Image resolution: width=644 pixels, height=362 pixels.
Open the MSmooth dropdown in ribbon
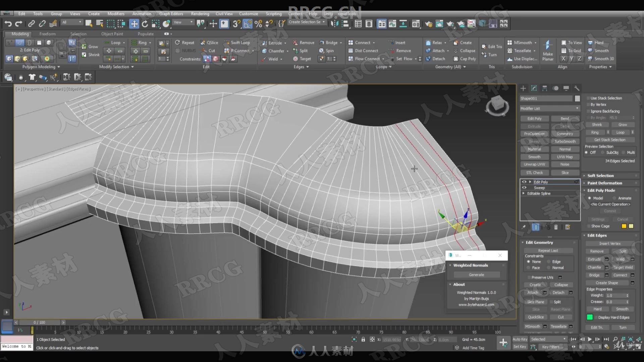[x=535, y=43]
